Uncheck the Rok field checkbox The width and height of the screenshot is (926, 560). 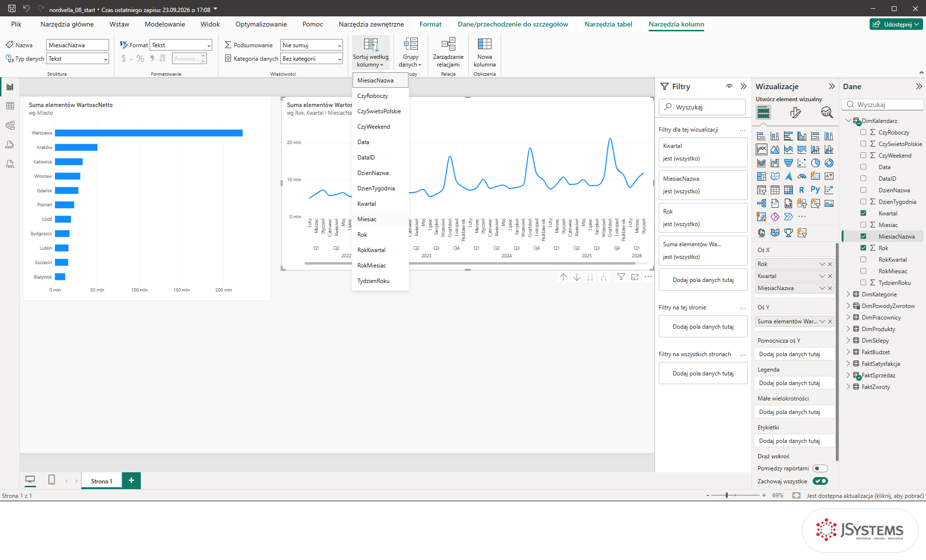863,248
